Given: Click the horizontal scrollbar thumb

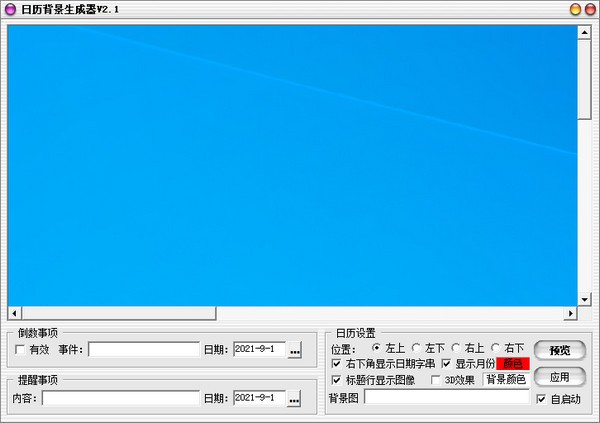Looking at the screenshot, I should click(119, 314).
